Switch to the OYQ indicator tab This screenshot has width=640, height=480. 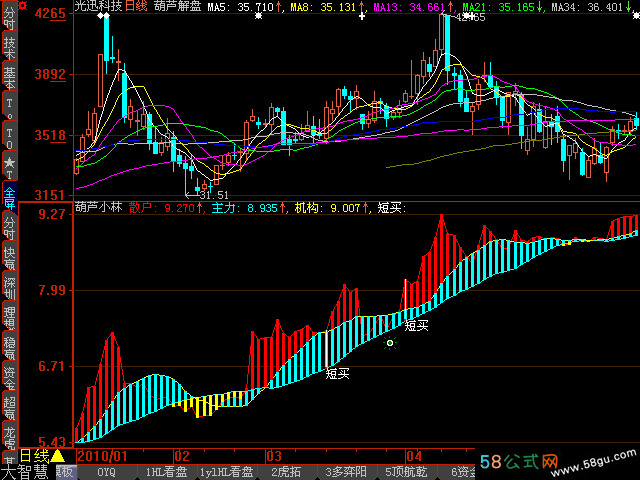(x=106, y=472)
